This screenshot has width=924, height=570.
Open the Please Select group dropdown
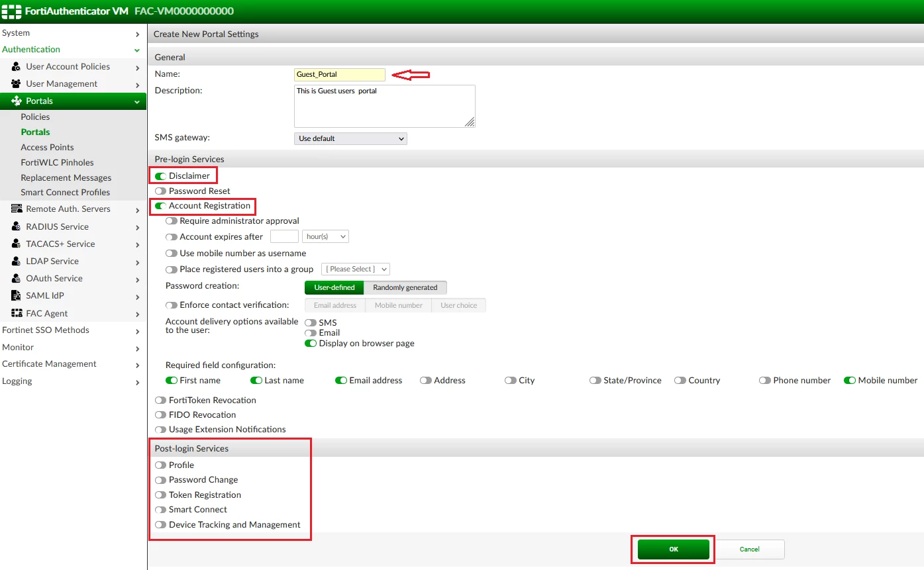coord(356,269)
